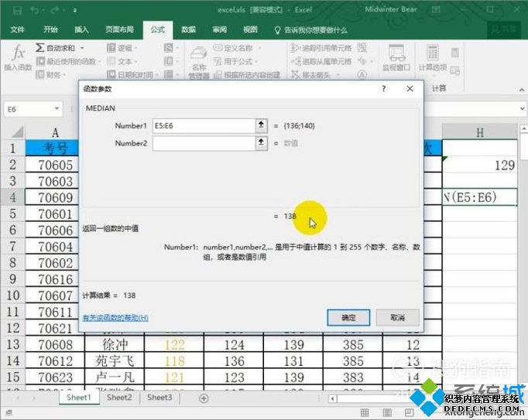Viewport: 528px width, 420px height.
Task: Open the Home ribbon tab
Action: pyautogui.click(x=50, y=29)
